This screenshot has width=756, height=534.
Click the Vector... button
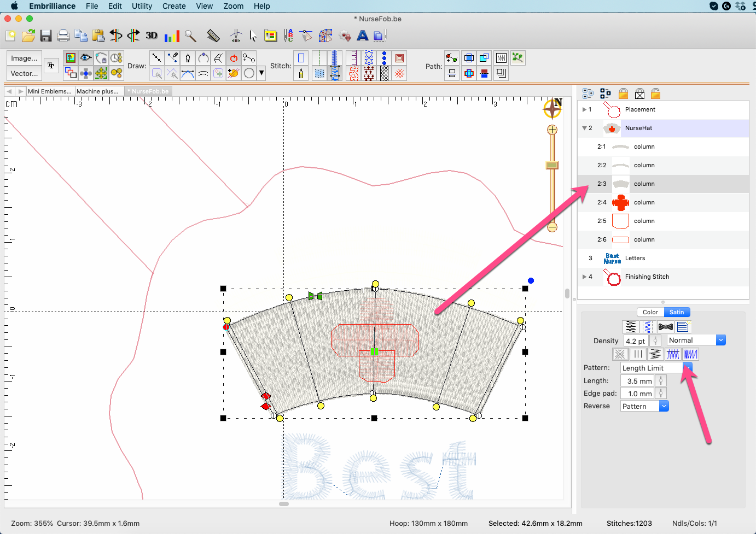coord(24,73)
